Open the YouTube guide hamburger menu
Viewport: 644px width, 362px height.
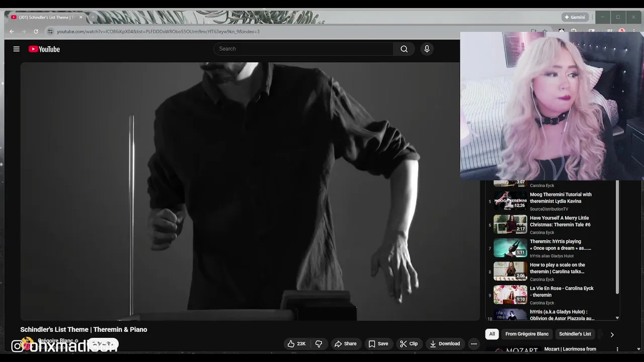[17, 49]
